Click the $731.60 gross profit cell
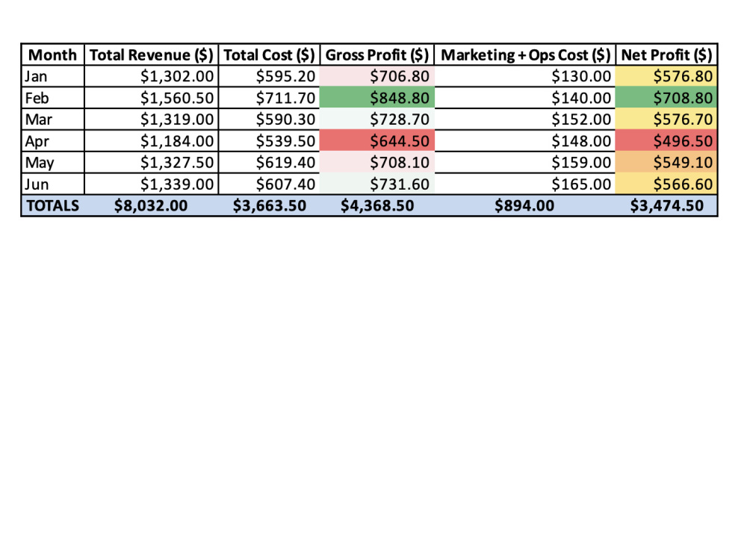The width and height of the screenshot is (747, 560). (x=376, y=184)
